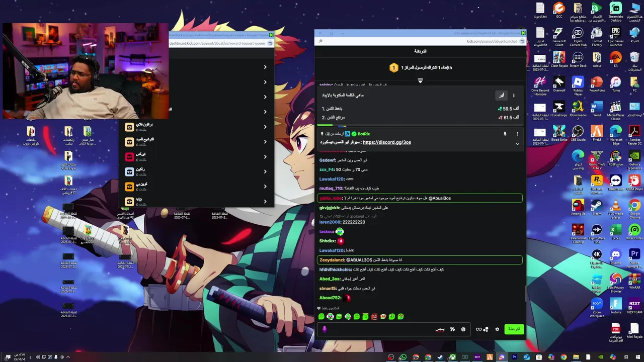Image resolution: width=644 pixels, height=362 pixels.
Task: Open Premiere Pro from the taskbar
Action: click(514, 357)
